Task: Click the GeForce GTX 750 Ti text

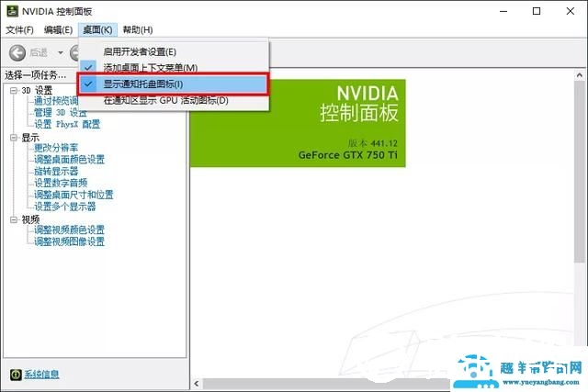Action: pos(347,155)
